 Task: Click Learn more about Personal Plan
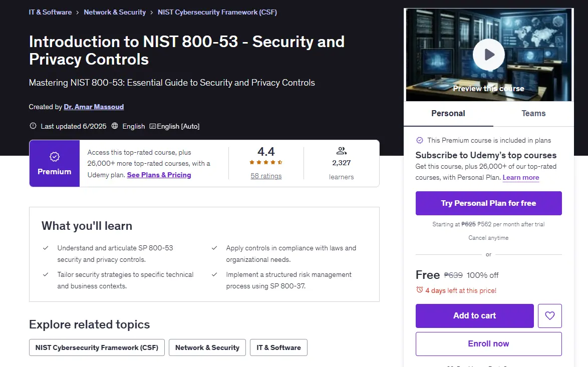tap(520, 177)
